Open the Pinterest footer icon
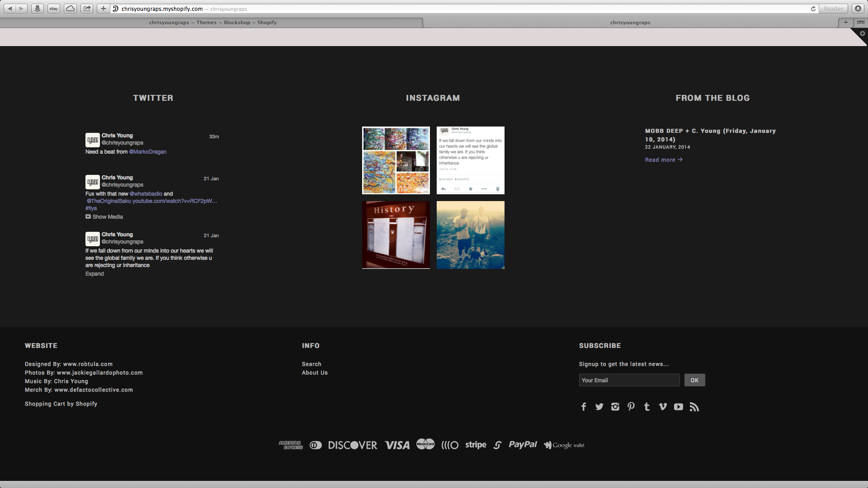This screenshot has height=488, width=868. pos(631,407)
